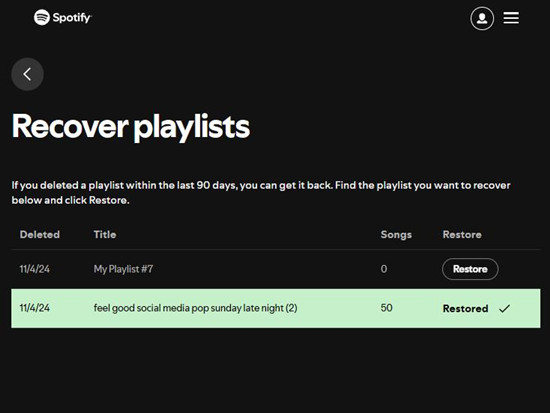Click feel good social media pop playlist title

[195, 308]
